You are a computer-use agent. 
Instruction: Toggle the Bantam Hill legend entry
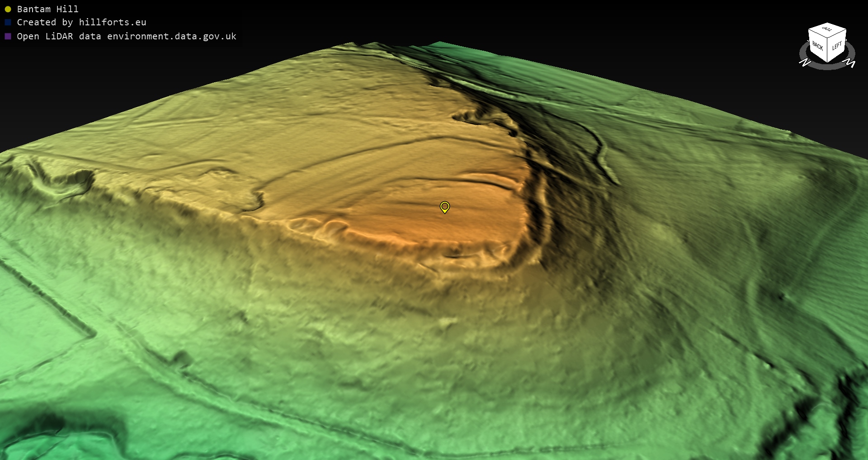point(47,9)
